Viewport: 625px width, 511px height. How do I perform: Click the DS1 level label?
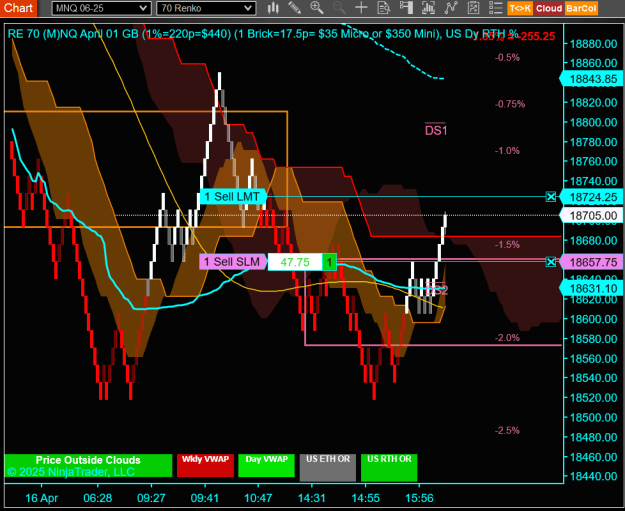tap(436, 130)
